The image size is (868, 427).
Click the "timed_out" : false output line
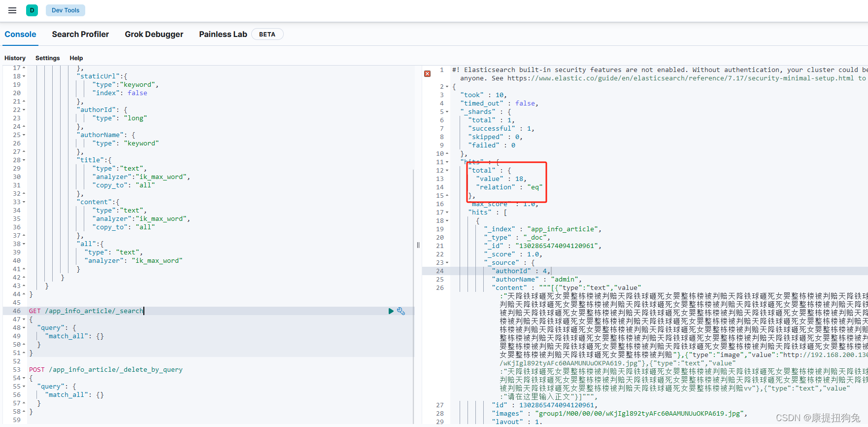pyautogui.click(x=500, y=104)
